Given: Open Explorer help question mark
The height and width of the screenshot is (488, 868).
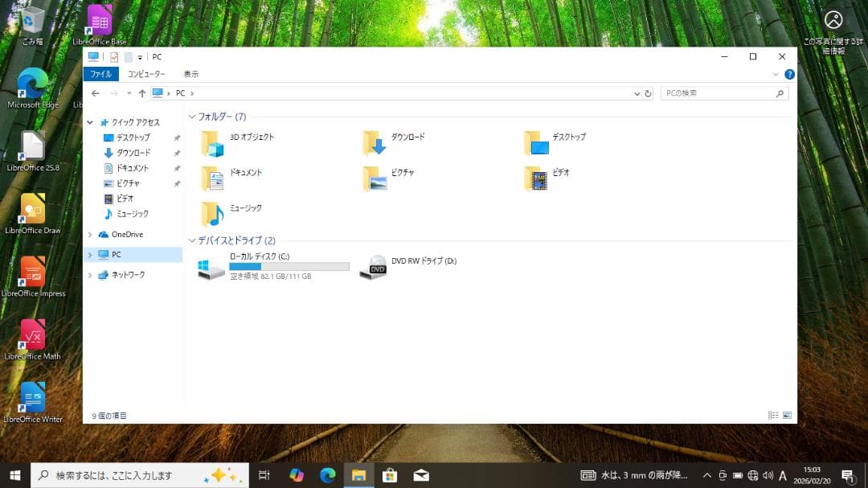Looking at the screenshot, I should point(789,74).
